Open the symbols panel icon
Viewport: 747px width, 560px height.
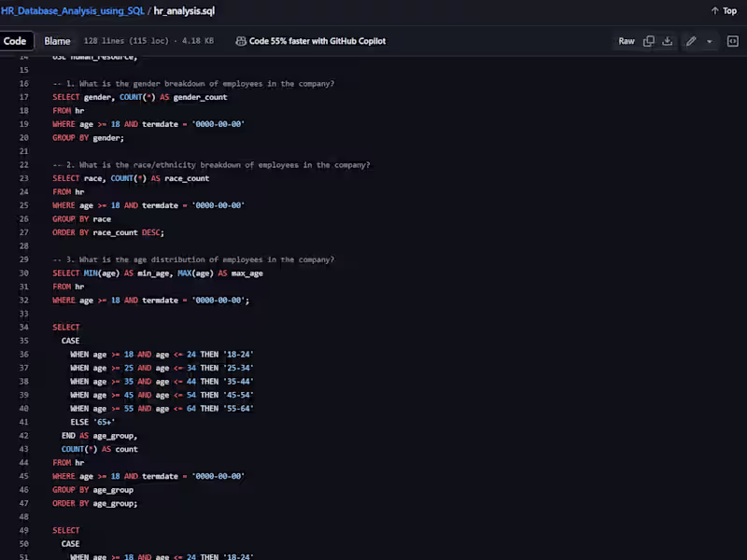tap(733, 41)
